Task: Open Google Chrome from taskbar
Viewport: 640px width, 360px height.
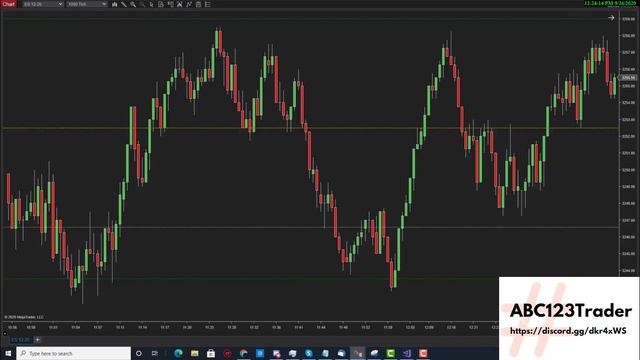Action: pyautogui.click(x=244, y=353)
